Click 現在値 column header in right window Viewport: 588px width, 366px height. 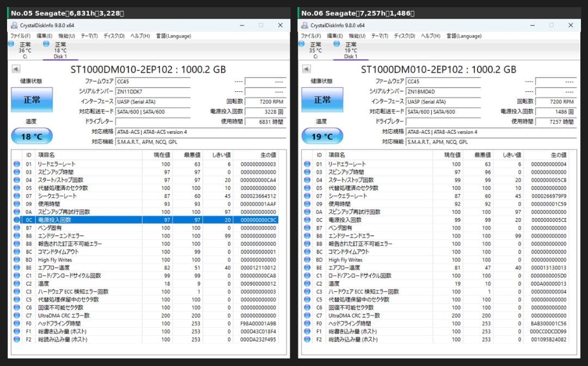(x=448, y=154)
